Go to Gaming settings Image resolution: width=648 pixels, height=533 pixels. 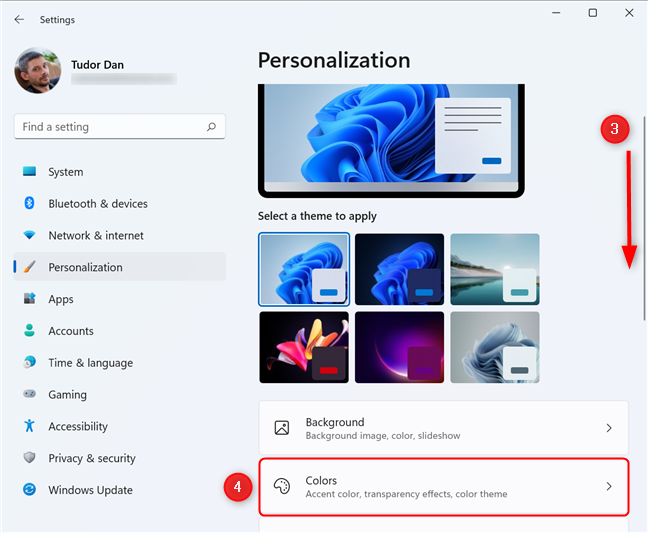[x=120, y=394]
